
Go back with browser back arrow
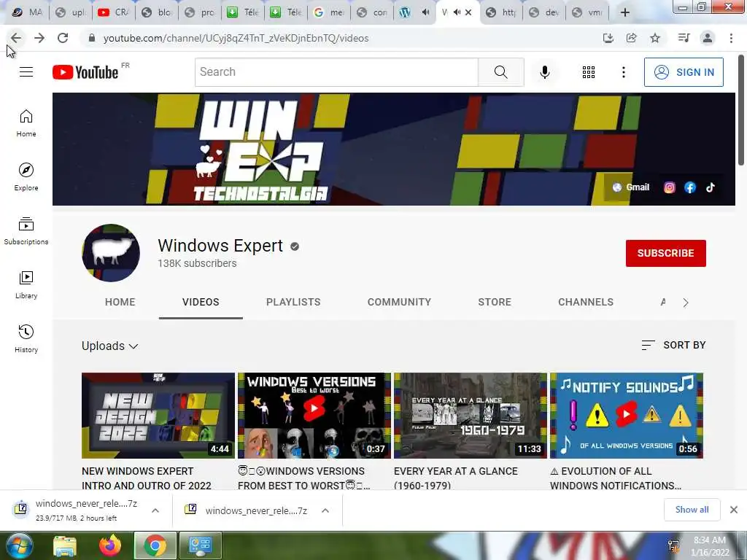16,38
